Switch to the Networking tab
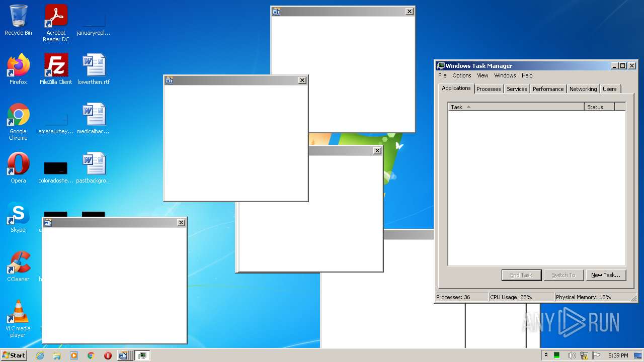Screen dimensions: 644x362 point(583,89)
